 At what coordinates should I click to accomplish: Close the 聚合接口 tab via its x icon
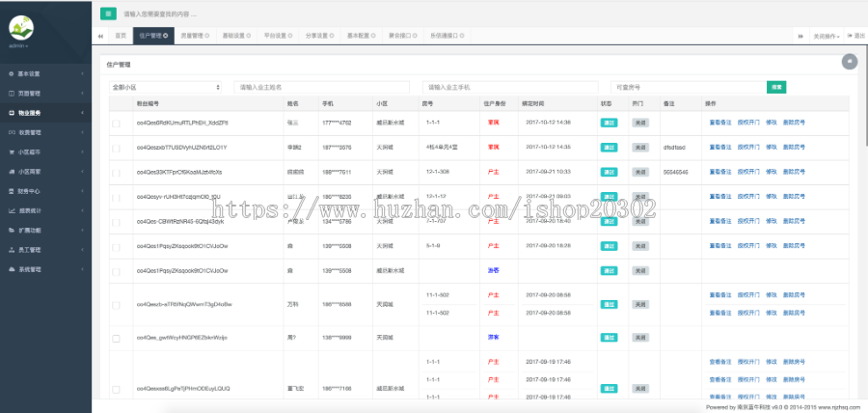pos(415,36)
